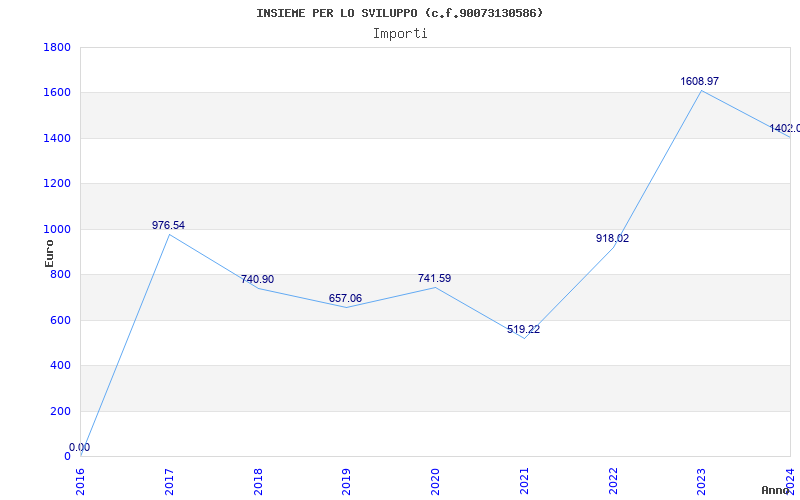
Task: Click the 200 y-axis tick label
Action: pos(60,411)
